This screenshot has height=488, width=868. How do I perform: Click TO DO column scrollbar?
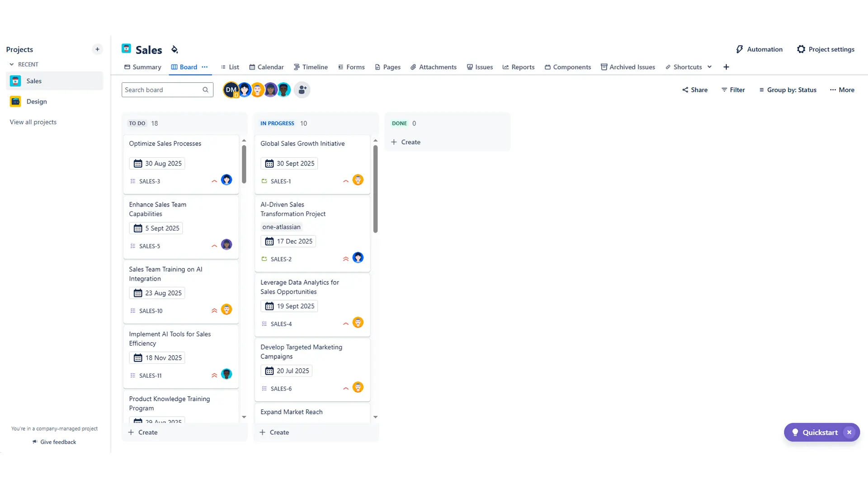coord(244,164)
